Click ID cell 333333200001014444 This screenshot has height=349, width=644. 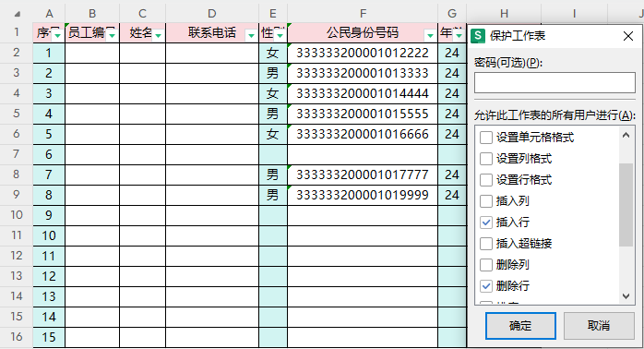(363, 93)
